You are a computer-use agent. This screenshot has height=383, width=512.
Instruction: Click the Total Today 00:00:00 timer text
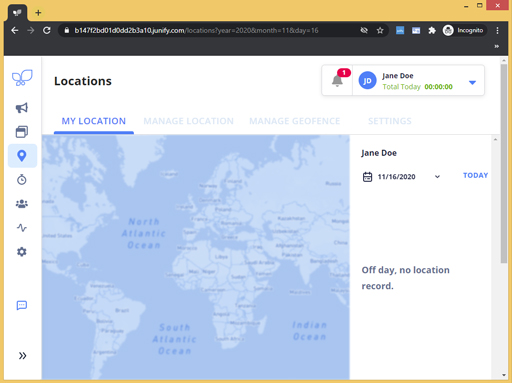point(417,87)
